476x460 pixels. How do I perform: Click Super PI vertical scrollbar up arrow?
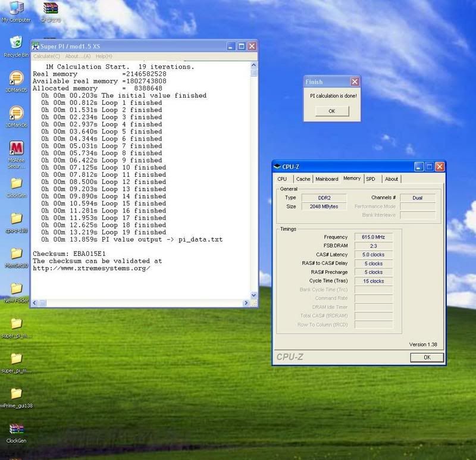tap(254, 65)
